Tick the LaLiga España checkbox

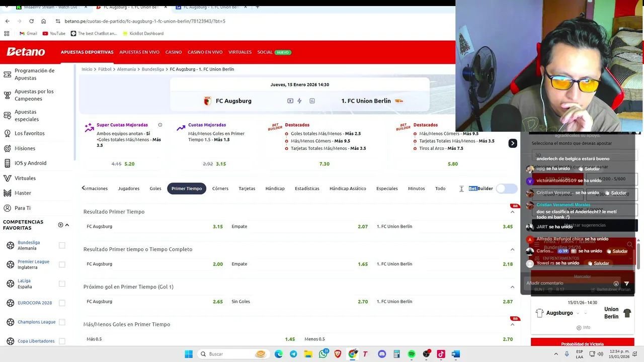62,284
